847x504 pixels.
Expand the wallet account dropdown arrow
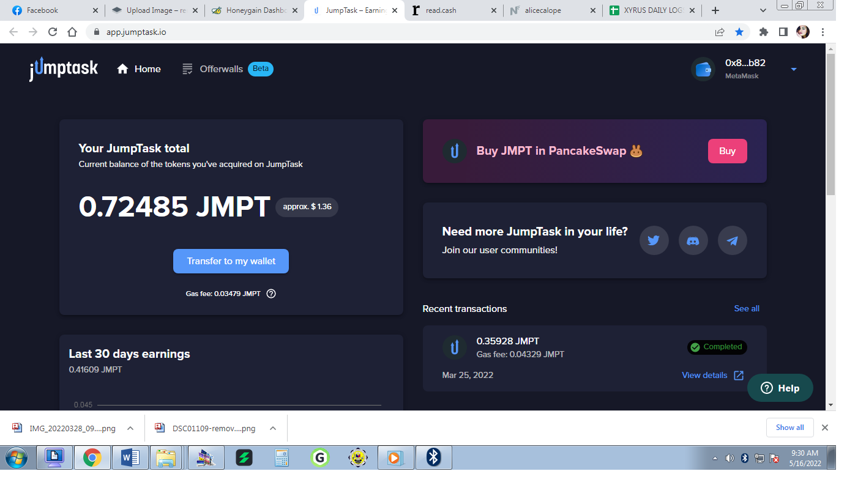[794, 69]
